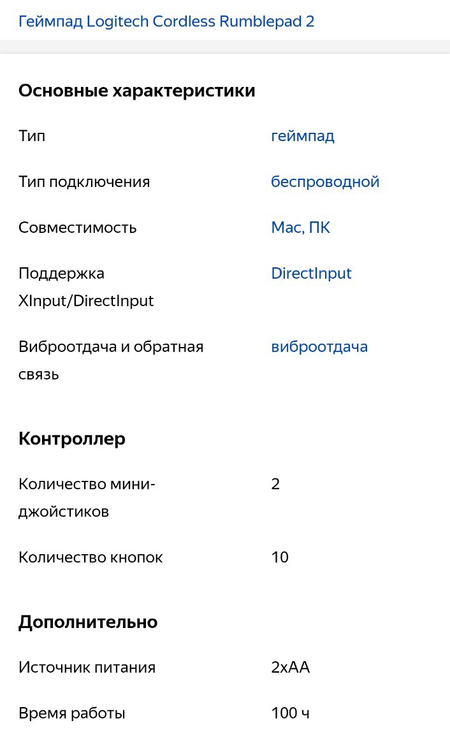
Task: Click the Контроллер section heading
Action: pyautogui.click(x=72, y=438)
